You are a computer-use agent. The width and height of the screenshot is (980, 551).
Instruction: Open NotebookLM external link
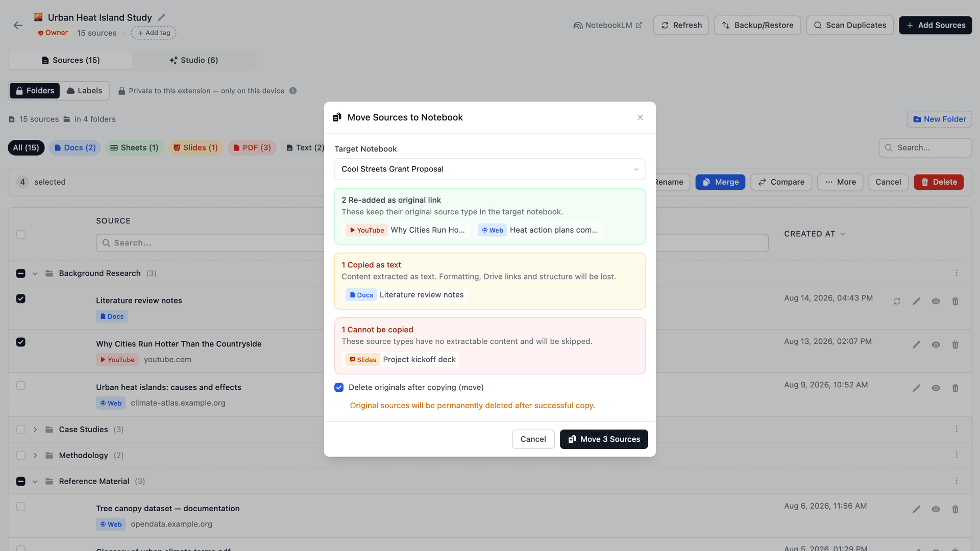pyautogui.click(x=607, y=25)
